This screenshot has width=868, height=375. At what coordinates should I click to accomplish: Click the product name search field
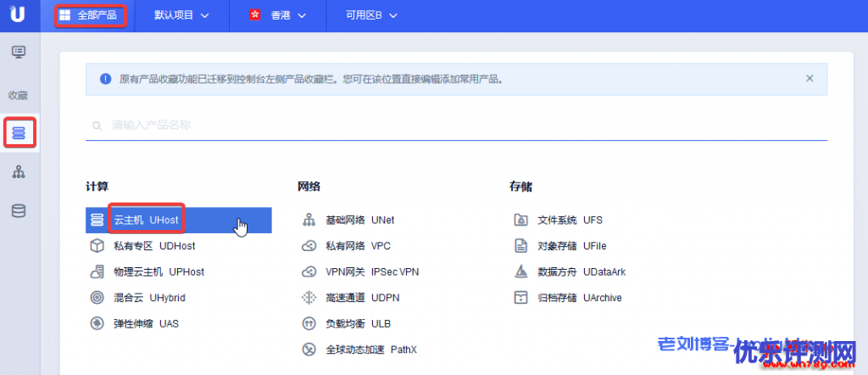click(458, 126)
